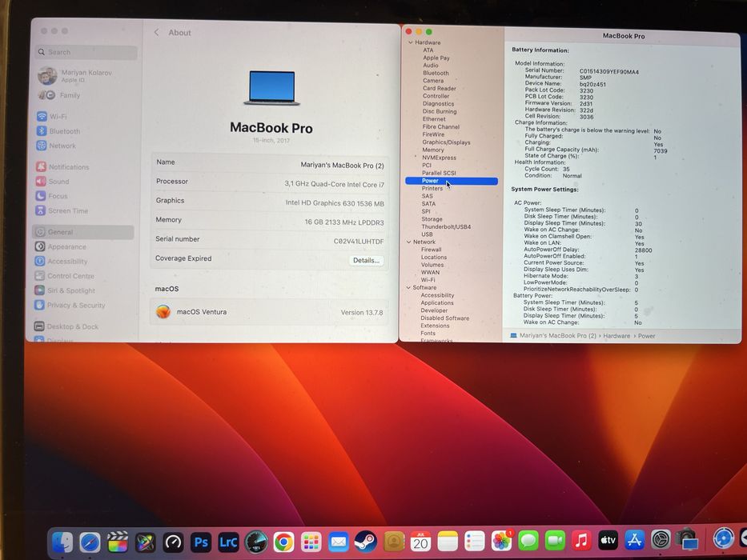Launch FaceTime from the Dock
The height and width of the screenshot is (560, 747).
click(555, 541)
